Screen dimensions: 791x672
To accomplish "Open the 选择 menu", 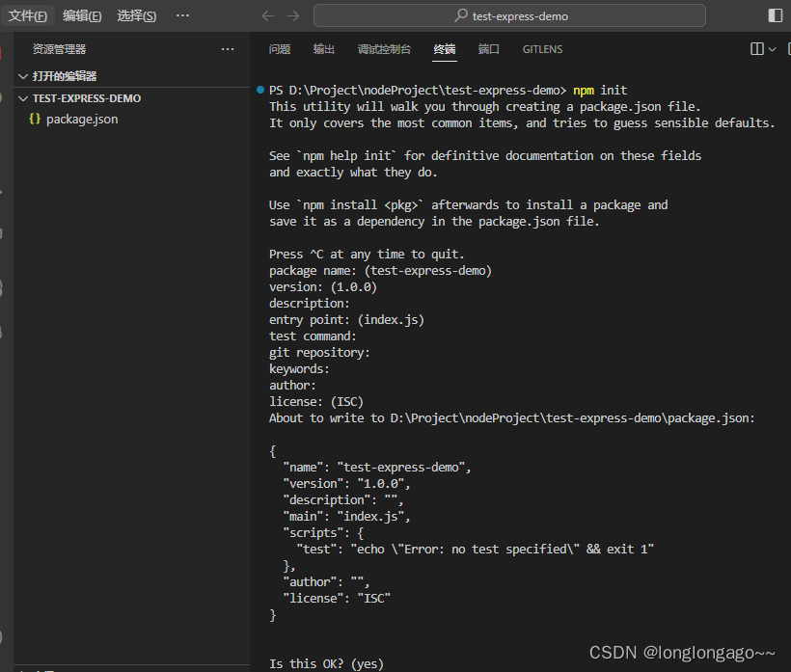I will [137, 15].
